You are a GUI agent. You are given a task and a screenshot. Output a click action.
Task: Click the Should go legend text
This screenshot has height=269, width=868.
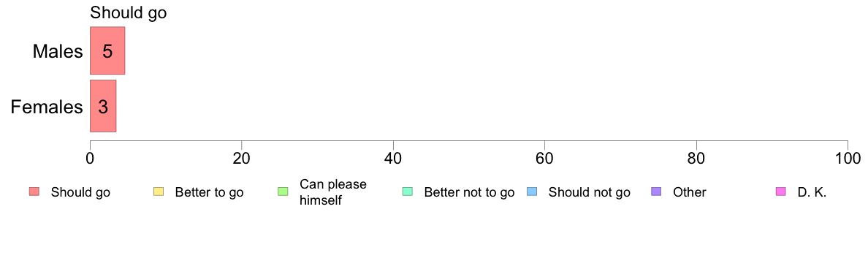coord(80,193)
